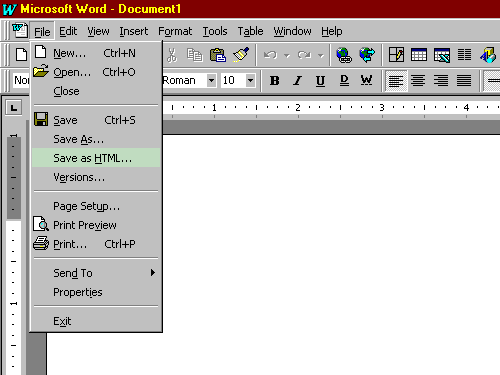The image size is (500, 375).
Task: Choose Close from the File menu
Action: 96,91
